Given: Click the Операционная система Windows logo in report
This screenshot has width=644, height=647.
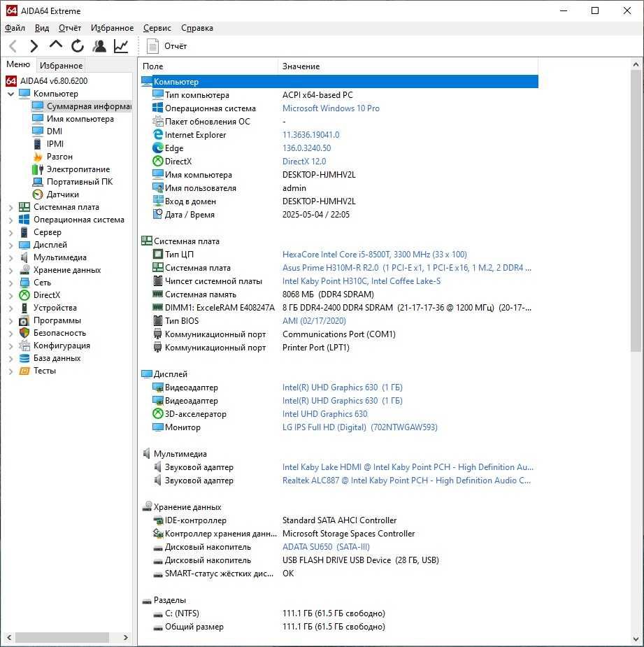Looking at the screenshot, I should coord(157,108).
